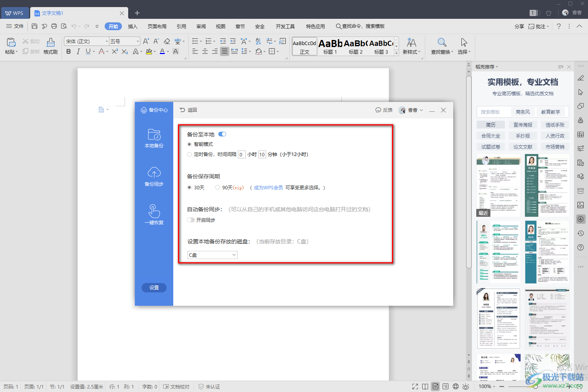Click the Paste clipboard icon
The width and height of the screenshot is (588, 392).
coord(11,42)
